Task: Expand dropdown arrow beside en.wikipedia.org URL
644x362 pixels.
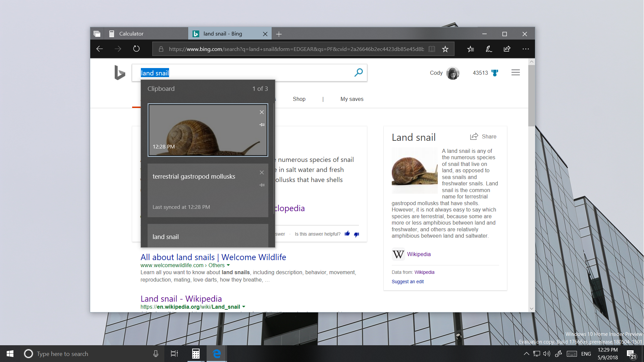Action: point(244,307)
